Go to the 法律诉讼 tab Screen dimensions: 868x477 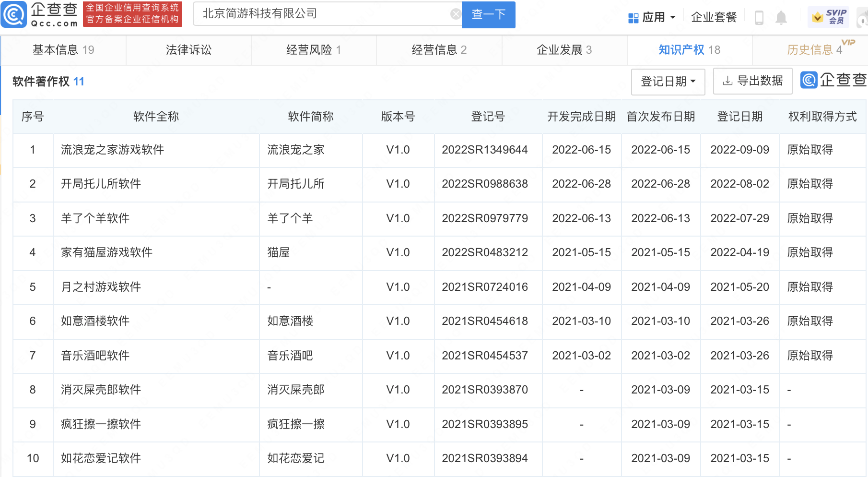point(188,50)
